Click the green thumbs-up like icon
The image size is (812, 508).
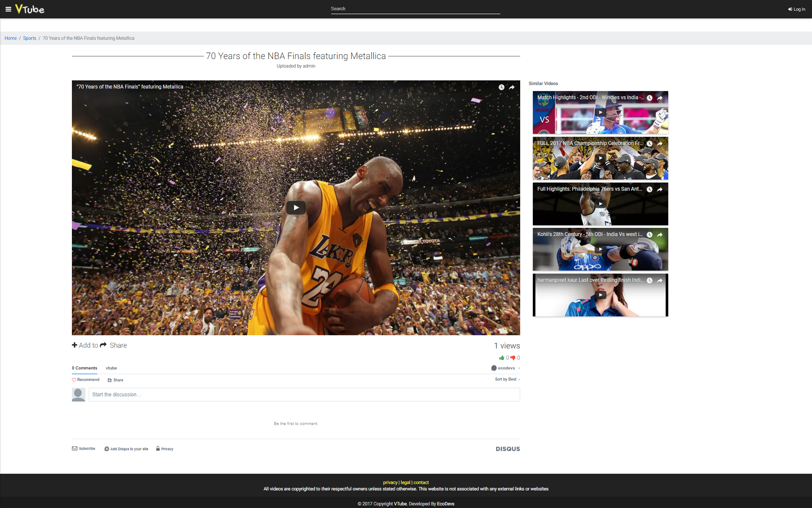pyautogui.click(x=502, y=358)
